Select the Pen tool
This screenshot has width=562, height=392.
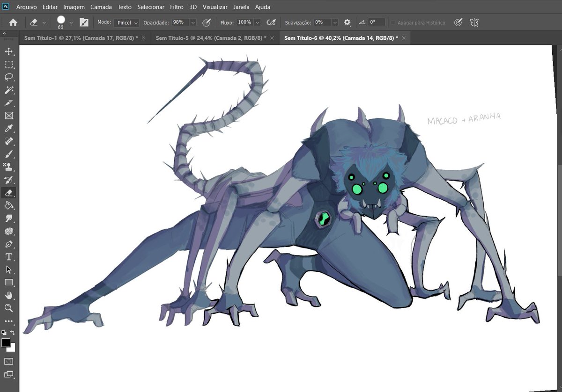[8, 244]
